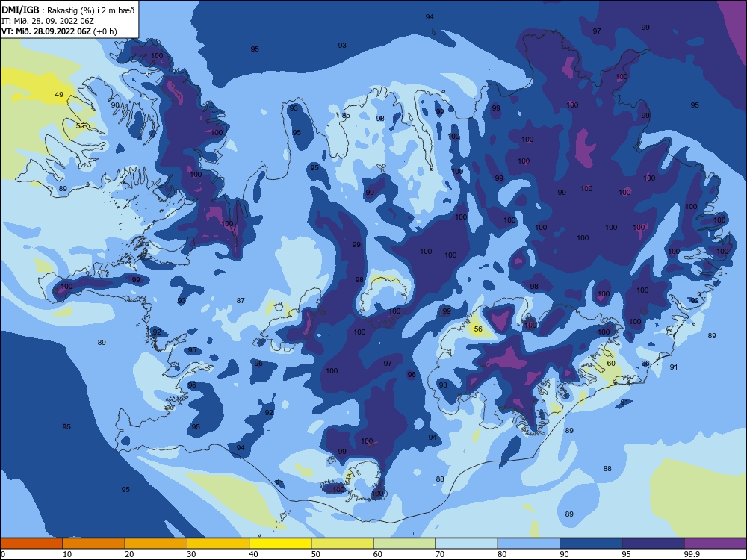Select the '40' legend tick label
Viewport: 747px width, 560px height.
tap(254, 554)
